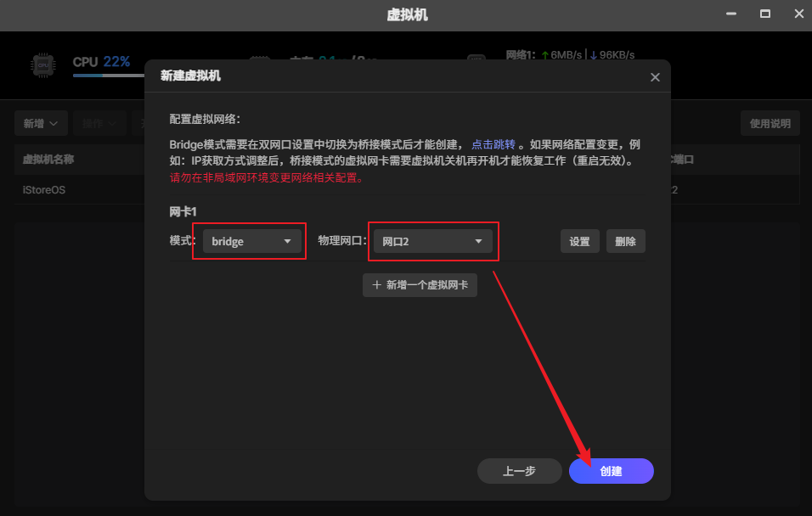This screenshot has width=812, height=516.
Task: Click the virtual machine app logo top-left
Action: click(41, 62)
